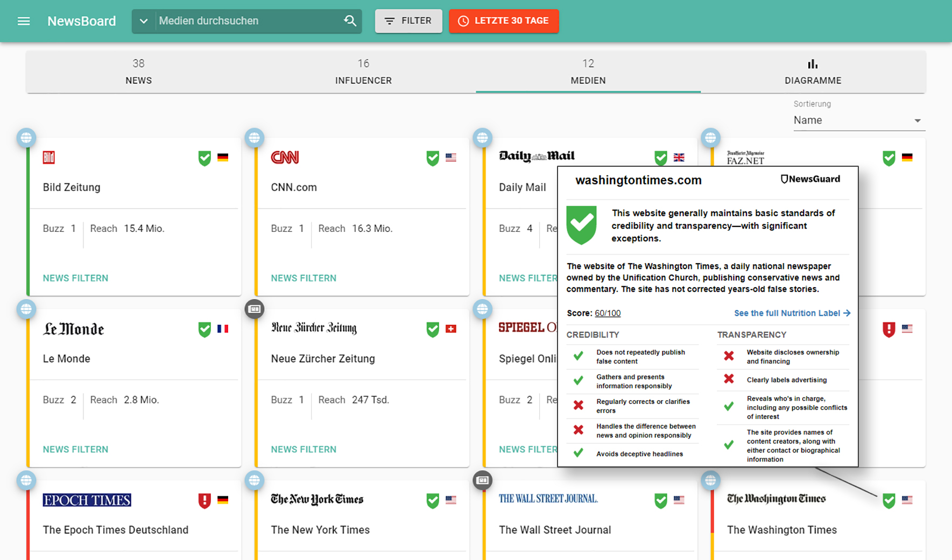The width and height of the screenshot is (952, 560).
Task: Click the washingtontimes.com popup heading
Action: (638, 180)
